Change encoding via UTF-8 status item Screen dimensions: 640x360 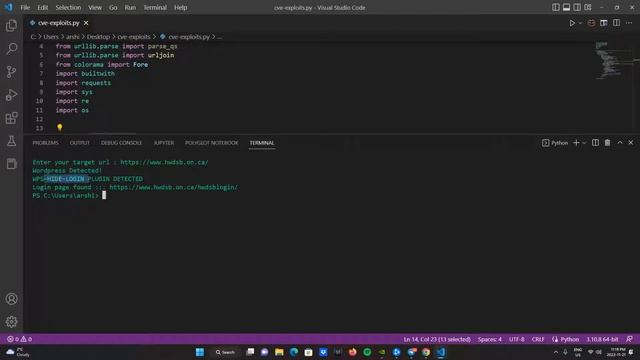click(516, 339)
